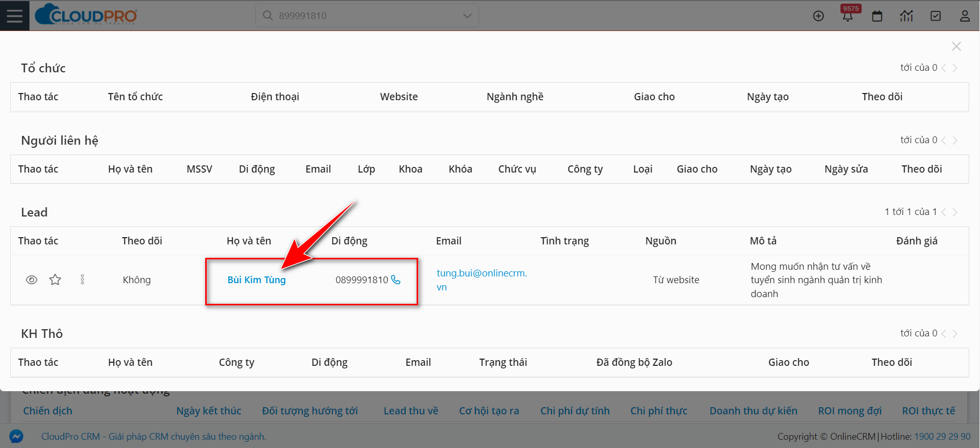Click the 9575 notification badge
The image size is (980, 448).
pos(851,8)
